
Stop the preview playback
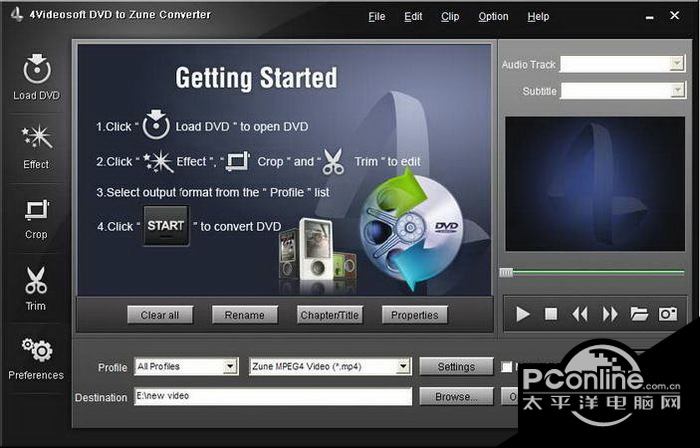coord(551,314)
